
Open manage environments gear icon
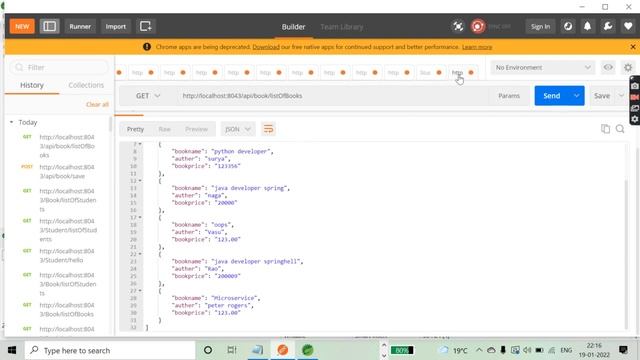pyautogui.click(x=628, y=67)
